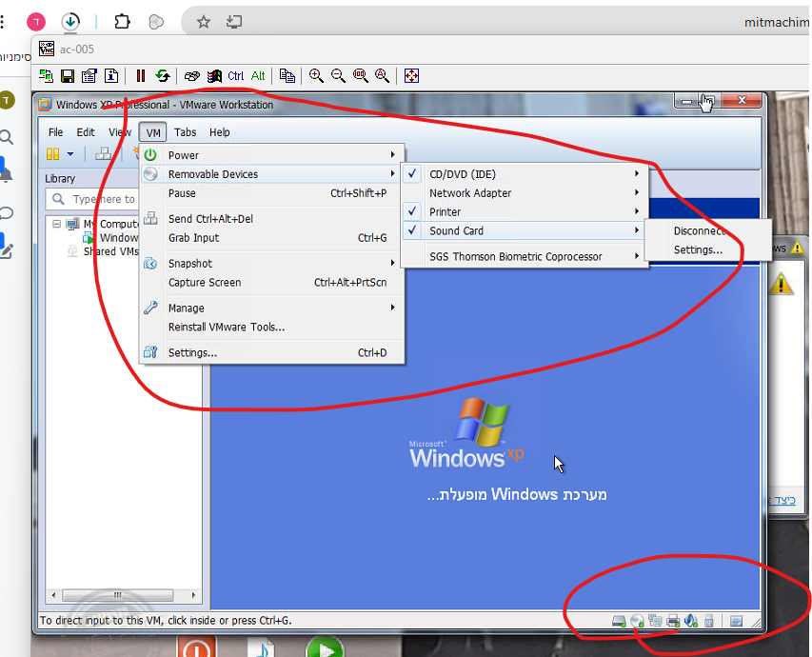Choose Disconnect under Sound Card
812x657 pixels.
tap(707, 231)
